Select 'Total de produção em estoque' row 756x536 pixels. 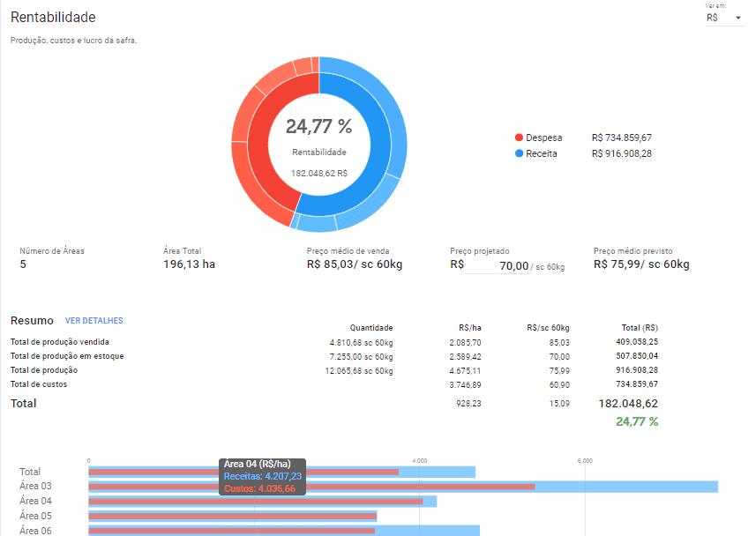tap(67, 356)
